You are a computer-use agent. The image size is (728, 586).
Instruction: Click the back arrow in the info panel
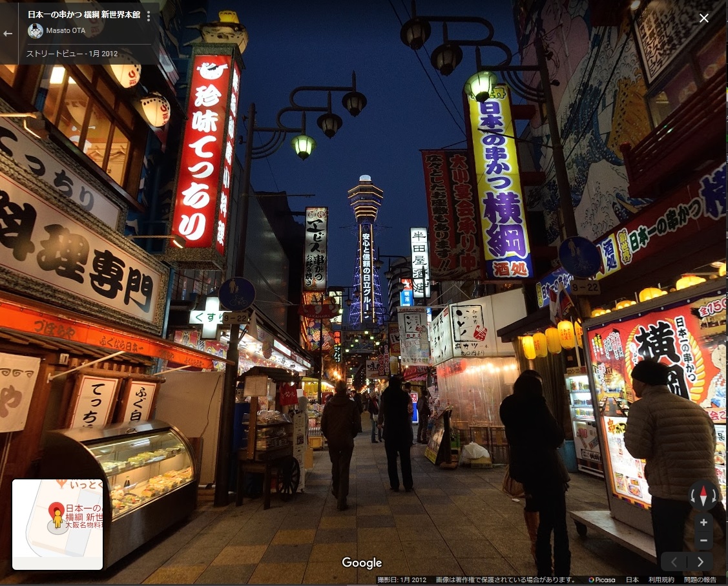click(x=8, y=34)
